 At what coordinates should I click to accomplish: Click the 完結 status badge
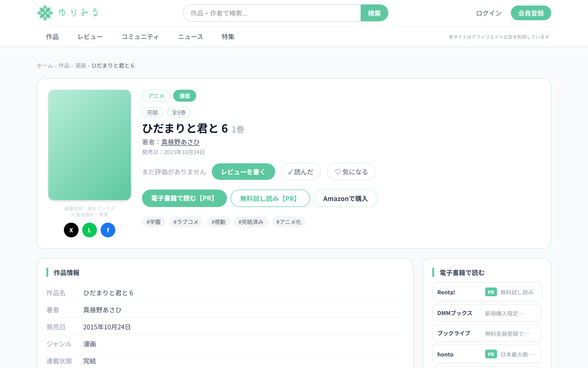click(x=153, y=112)
